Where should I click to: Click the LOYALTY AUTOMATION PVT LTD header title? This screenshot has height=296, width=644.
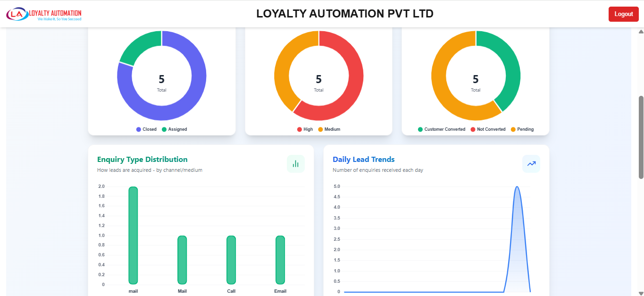tap(345, 14)
